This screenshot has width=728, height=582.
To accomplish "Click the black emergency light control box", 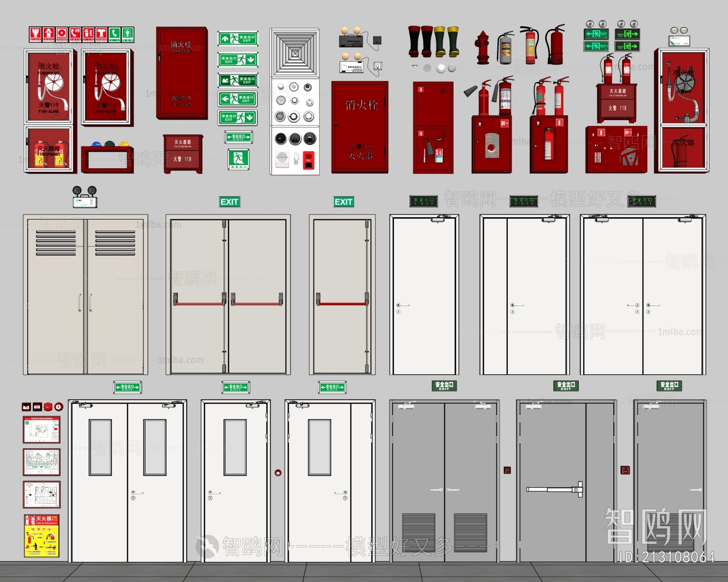I will tap(350, 41).
